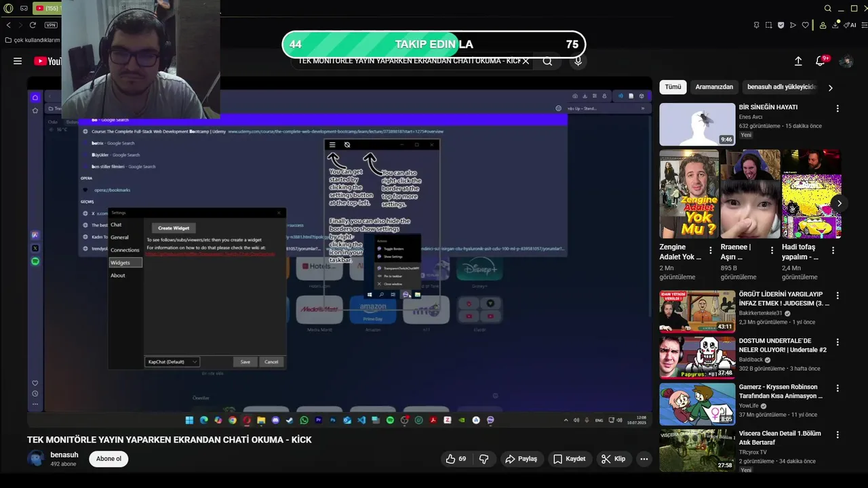This screenshot has height=488, width=868.
Task: Open the My Flow send icon
Action: click(793, 25)
